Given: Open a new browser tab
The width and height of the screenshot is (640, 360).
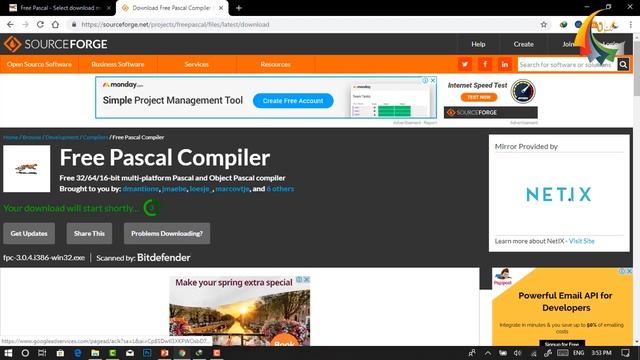Looking at the screenshot, I should [239, 8].
